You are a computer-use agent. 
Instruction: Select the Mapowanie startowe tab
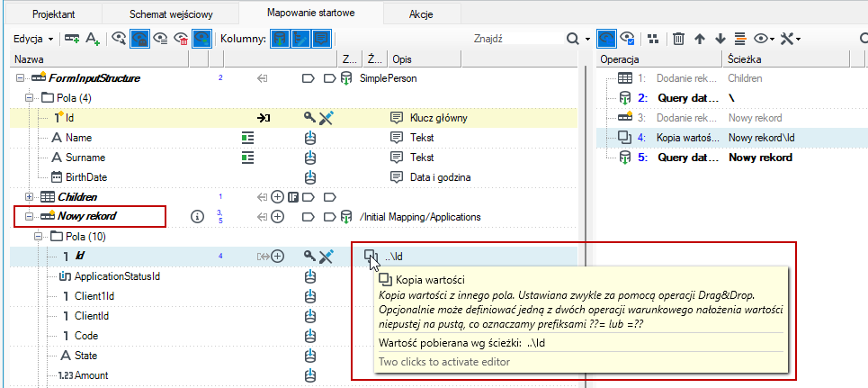(310, 13)
